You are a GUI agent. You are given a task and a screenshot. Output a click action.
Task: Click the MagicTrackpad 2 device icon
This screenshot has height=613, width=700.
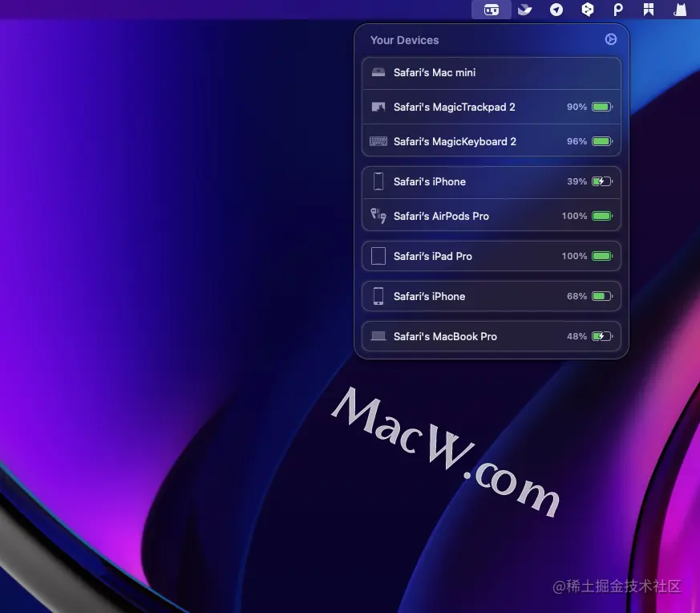point(378,107)
